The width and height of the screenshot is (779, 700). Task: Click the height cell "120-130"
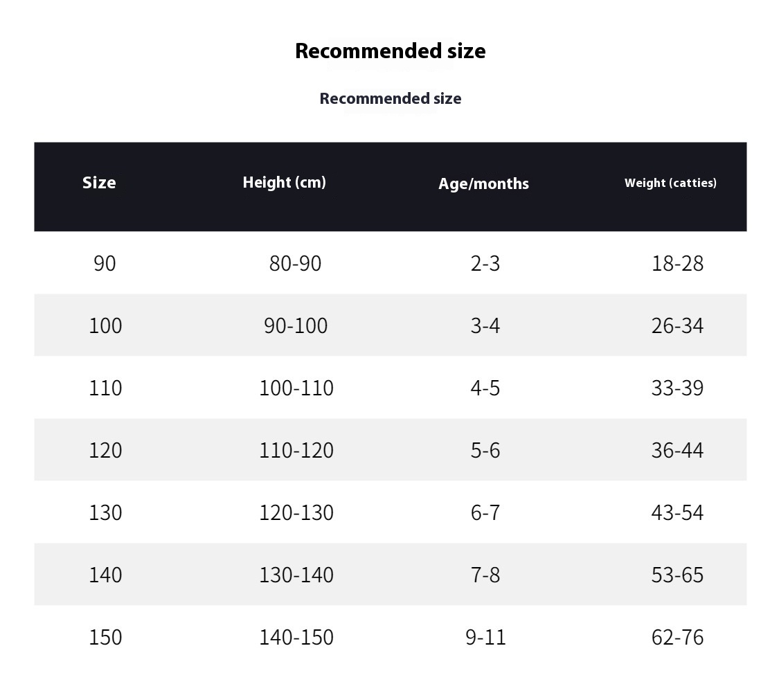296,512
